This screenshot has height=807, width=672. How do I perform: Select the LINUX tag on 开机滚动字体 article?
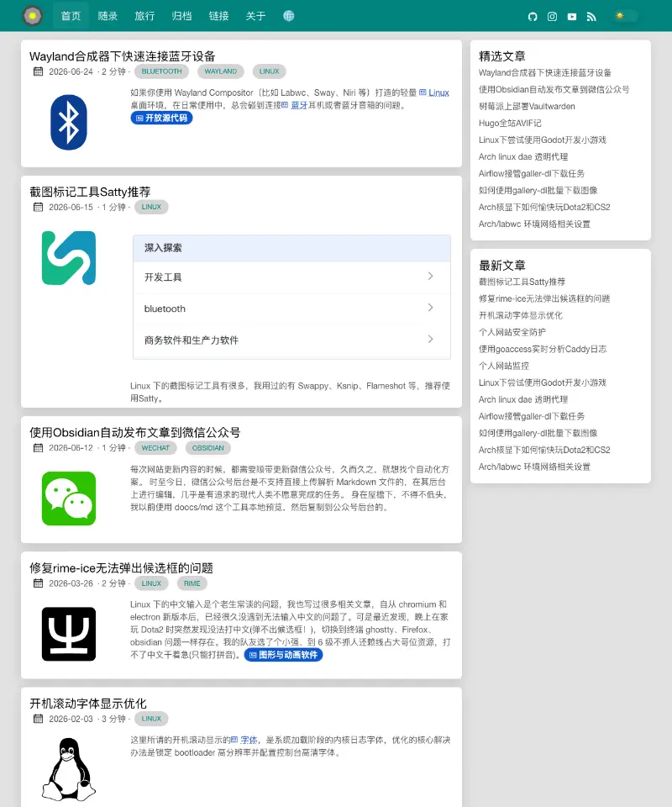click(x=151, y=719)
